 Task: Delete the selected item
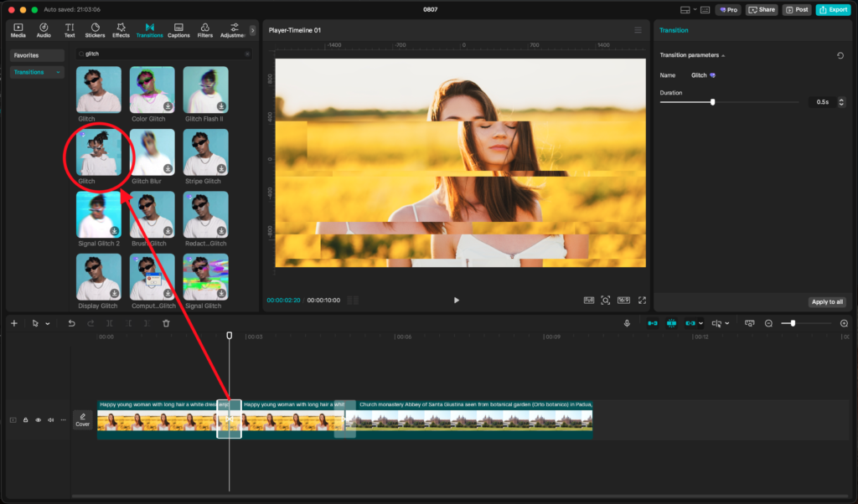tap(167, 323)
